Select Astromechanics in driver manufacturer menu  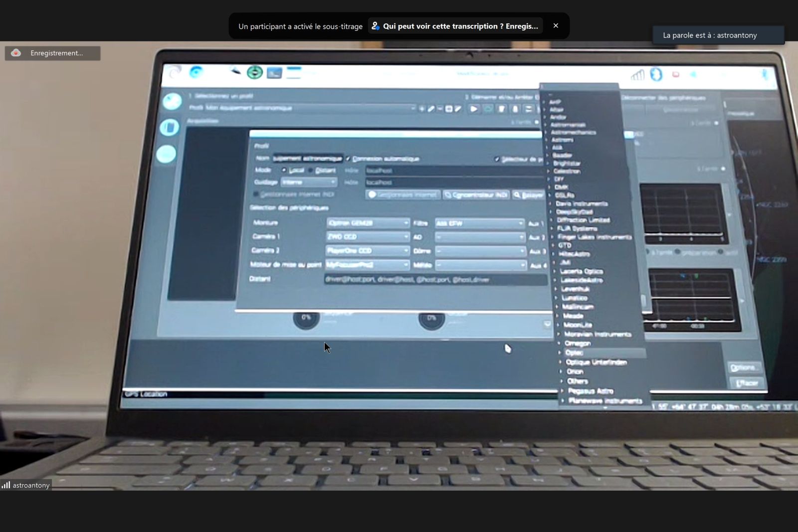pos(574,132)
